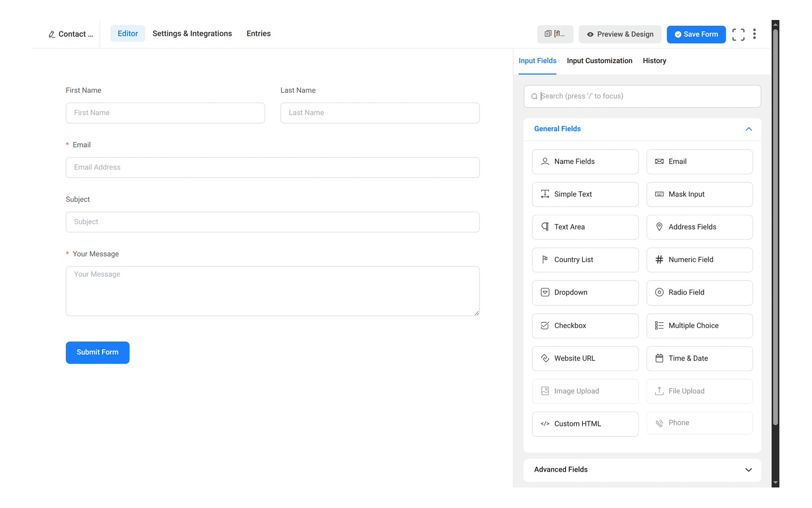812x508 pixels.
Task: Add a Dropdown field
Action: (585, 292)
